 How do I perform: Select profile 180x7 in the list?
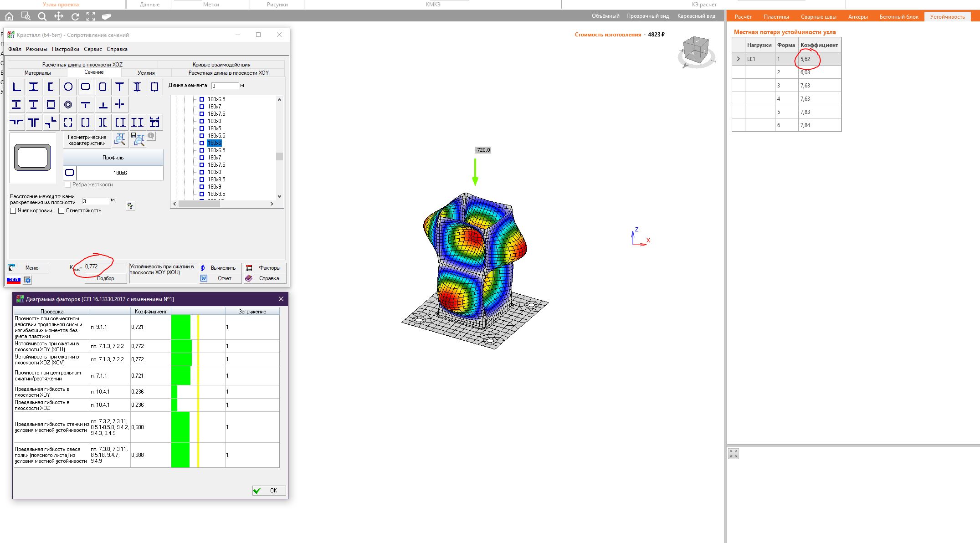click(x=214, y=158)
